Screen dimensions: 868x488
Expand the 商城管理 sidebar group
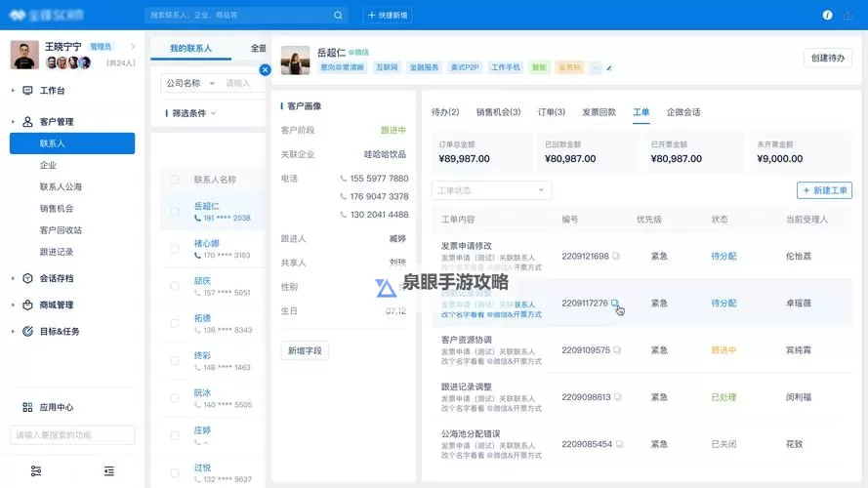click(13, 305)
